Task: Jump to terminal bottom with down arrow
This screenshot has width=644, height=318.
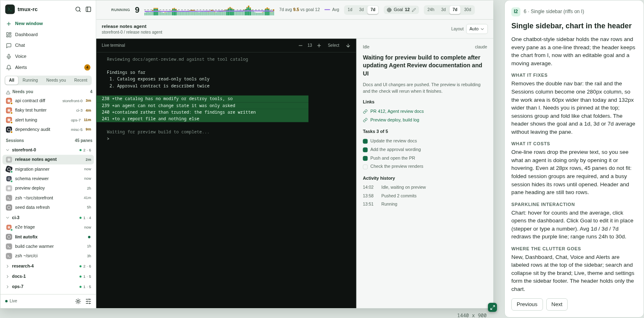Action: pos(348,46)
